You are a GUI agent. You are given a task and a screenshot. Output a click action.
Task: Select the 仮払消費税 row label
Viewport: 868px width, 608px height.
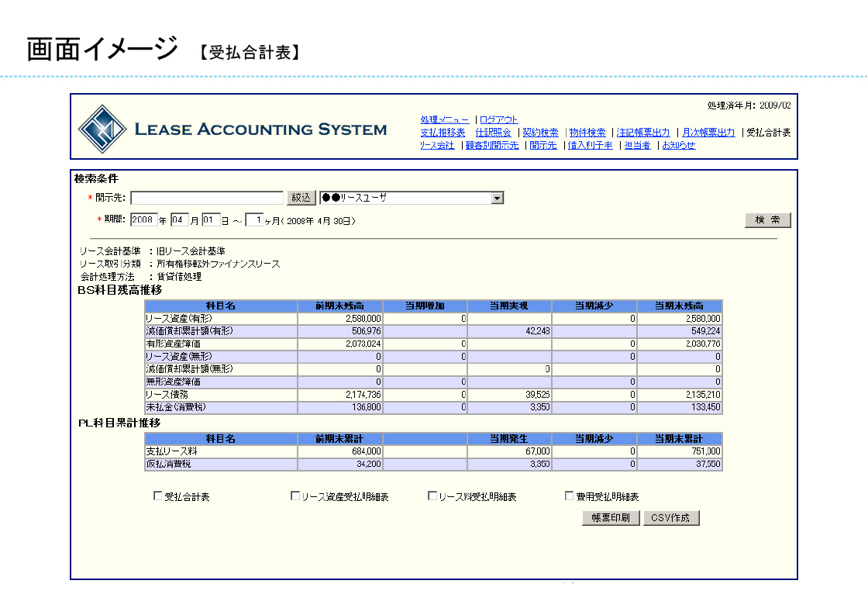coord(168,464)
